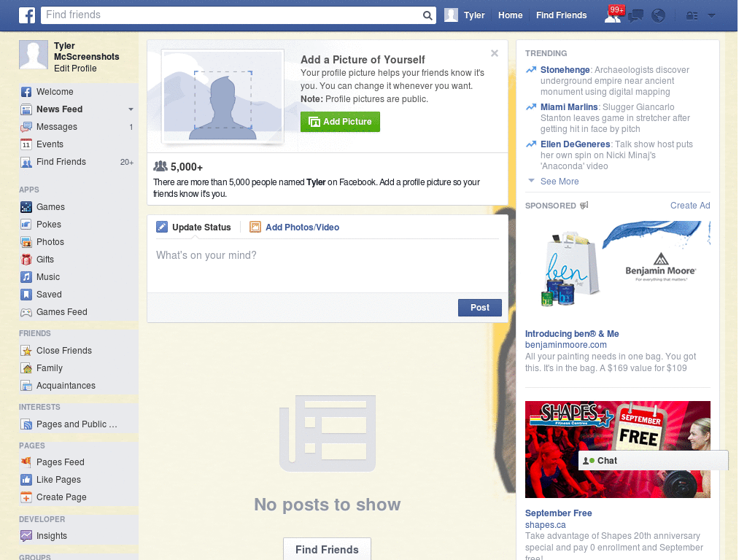Image resolution: width=747 pixels, height=560 pixels.
Task: Click the Benjamin Moore ad image
Action: pyautogui.click(x=617, y=270)
